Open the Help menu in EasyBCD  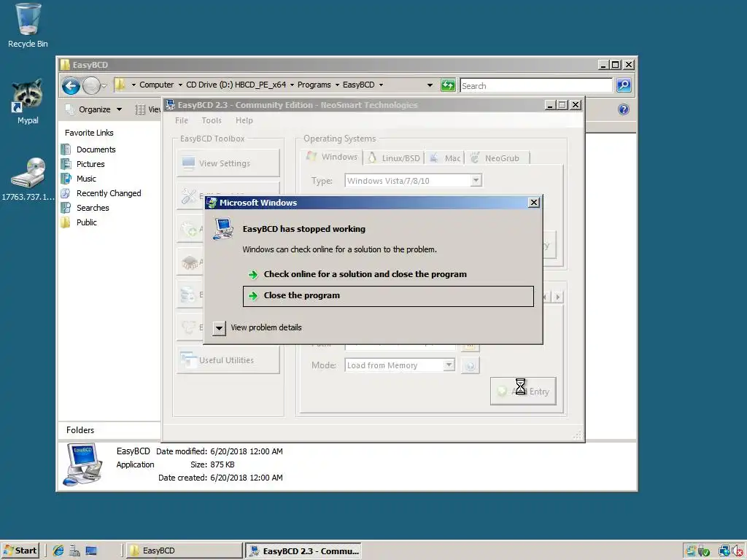click(244, 120)
